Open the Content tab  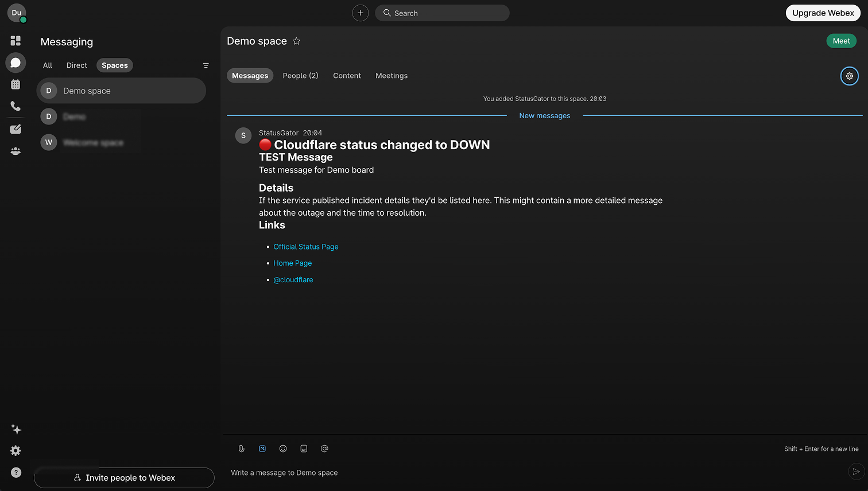[347, 76]
